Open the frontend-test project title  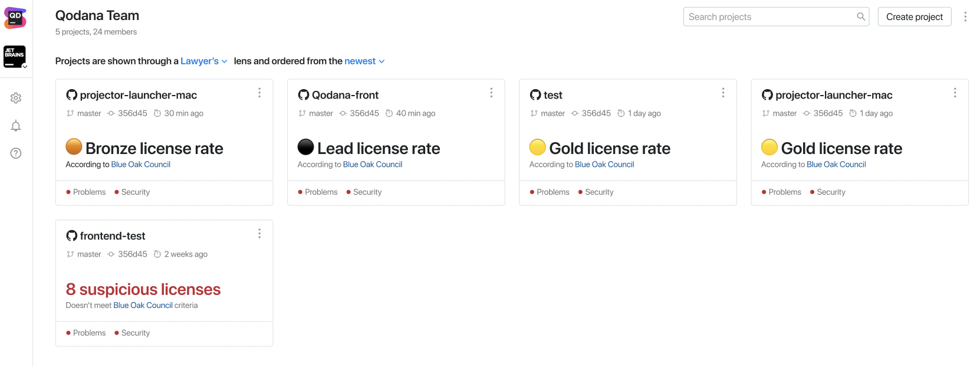113,236
